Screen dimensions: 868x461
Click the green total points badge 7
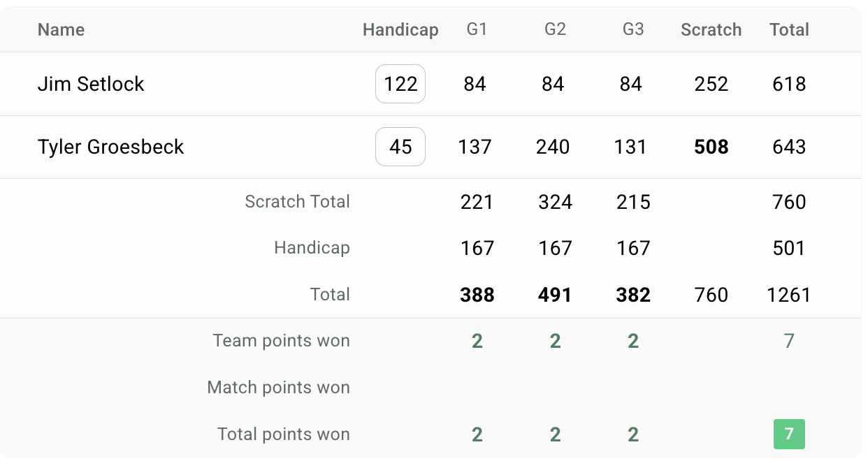coord(789,434)
